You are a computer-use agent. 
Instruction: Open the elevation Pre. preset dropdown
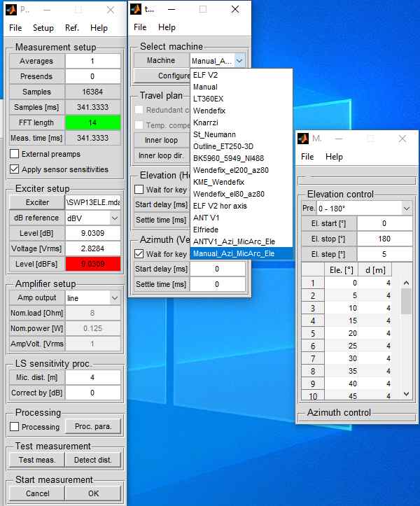pyautogui.click(x=364, y=209)
